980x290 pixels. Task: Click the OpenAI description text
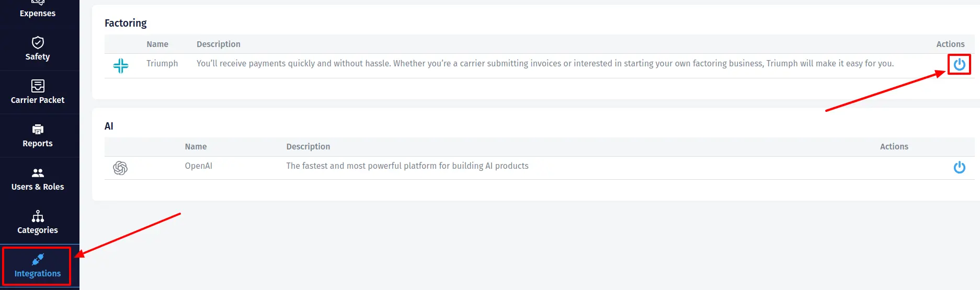(407, 166)
